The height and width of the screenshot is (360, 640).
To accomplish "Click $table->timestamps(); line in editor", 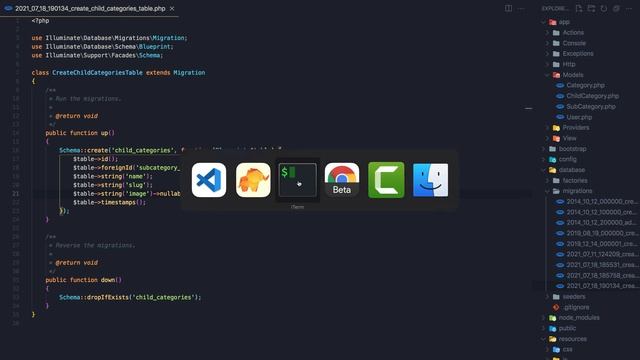I will [109, 202].
